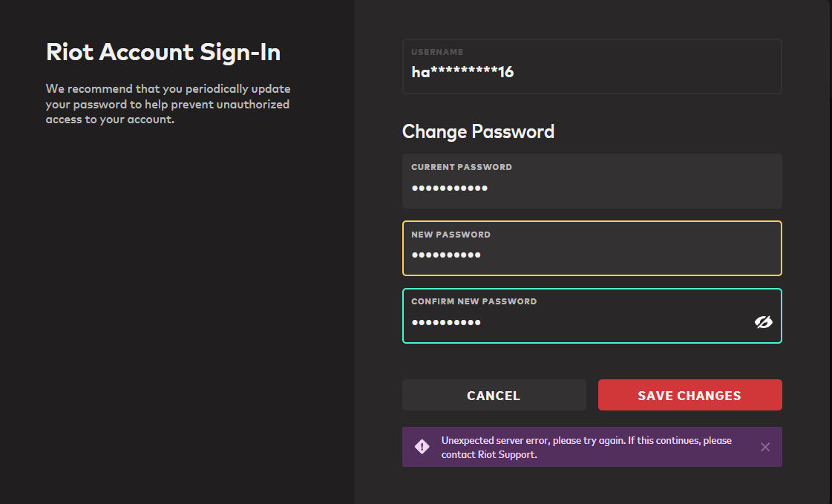This screenshot has width=832, height=504.
Task: Click the Save Changes button
Action: pos(689,395)
